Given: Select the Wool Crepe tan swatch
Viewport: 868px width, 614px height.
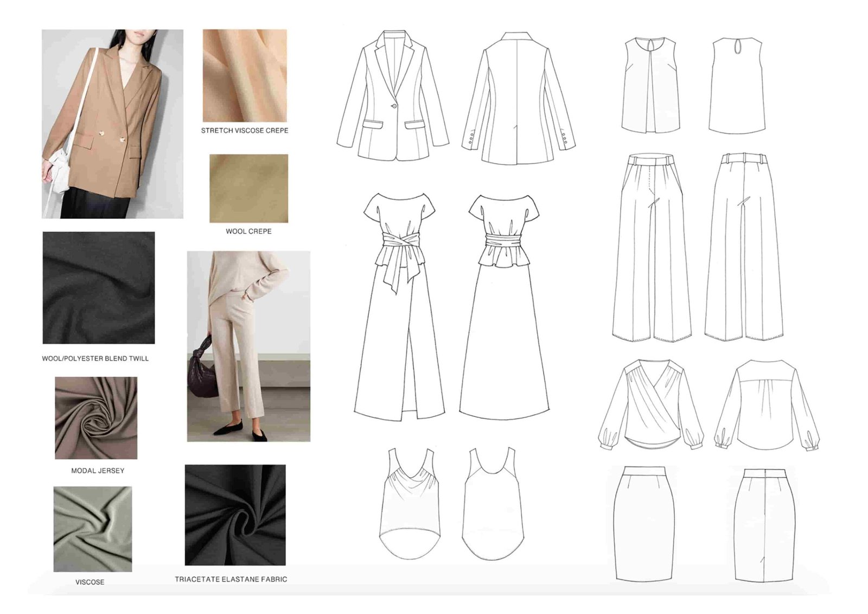Looking at the screenshot, I should click(x=248, y=188).
